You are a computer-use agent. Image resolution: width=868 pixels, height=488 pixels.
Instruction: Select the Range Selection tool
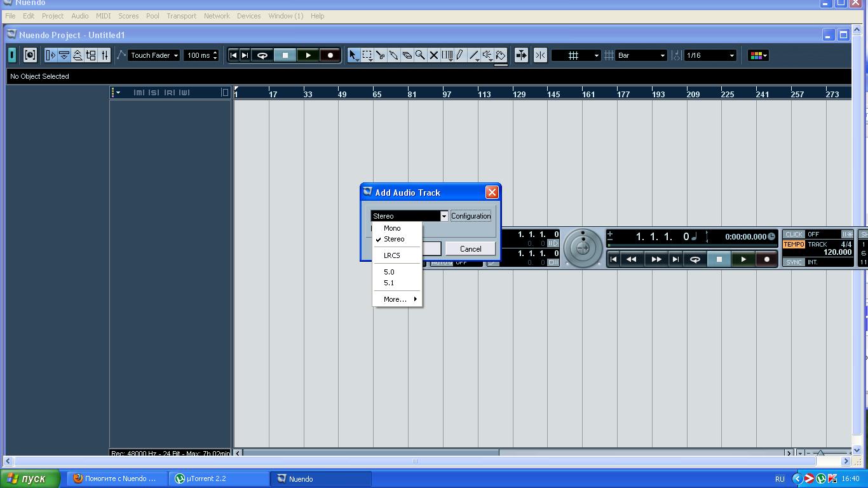(x=367, y=55)
